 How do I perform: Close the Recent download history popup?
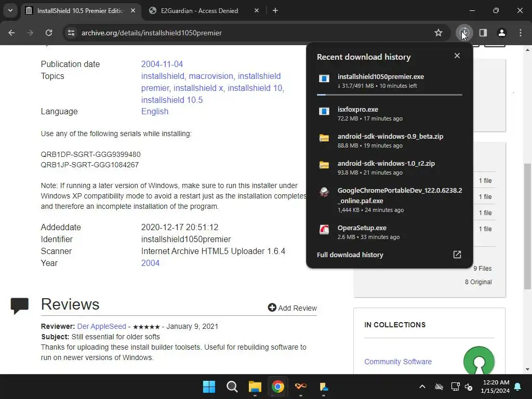457,56
